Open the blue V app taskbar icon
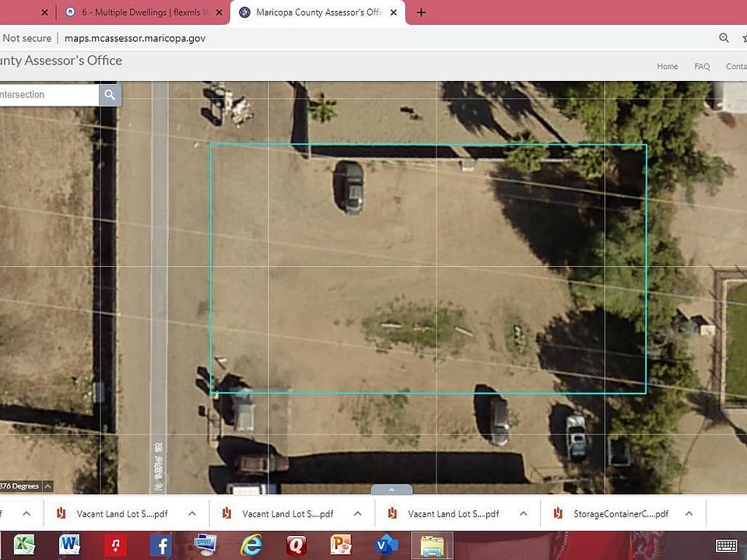This screenshot has height=560, width=747. [387, 544]
